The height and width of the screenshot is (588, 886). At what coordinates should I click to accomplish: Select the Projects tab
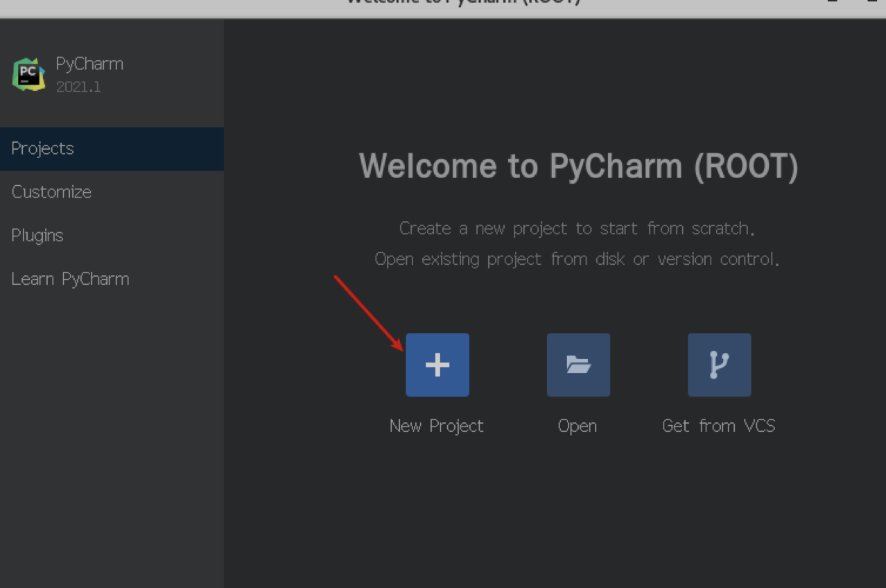[112, 148]
